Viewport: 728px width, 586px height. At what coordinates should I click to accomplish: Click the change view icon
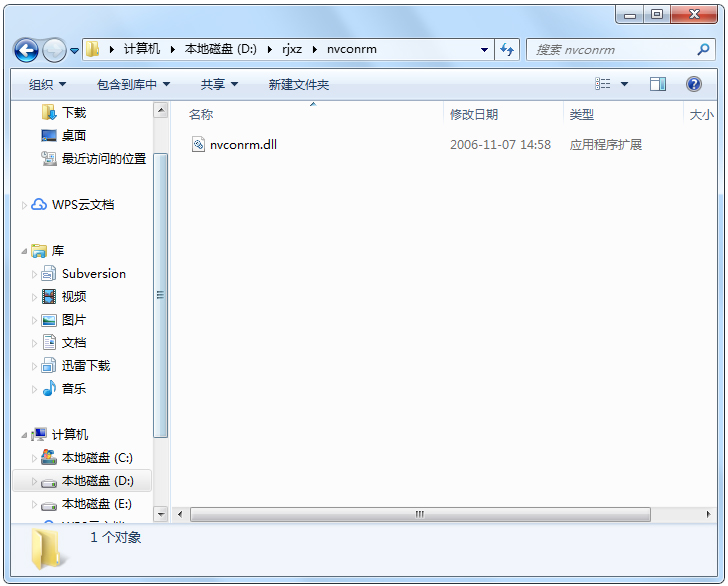(x=603, y=84)
